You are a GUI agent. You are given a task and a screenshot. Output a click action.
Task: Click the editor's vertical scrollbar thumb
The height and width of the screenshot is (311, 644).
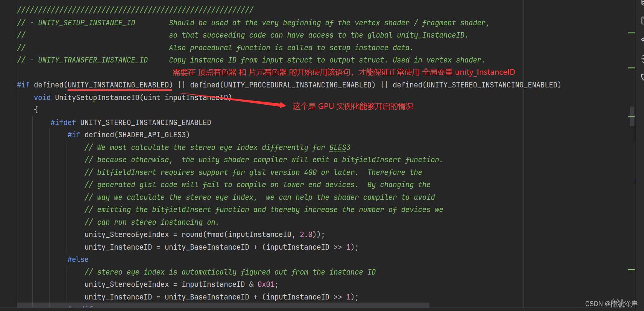(632, 117)
